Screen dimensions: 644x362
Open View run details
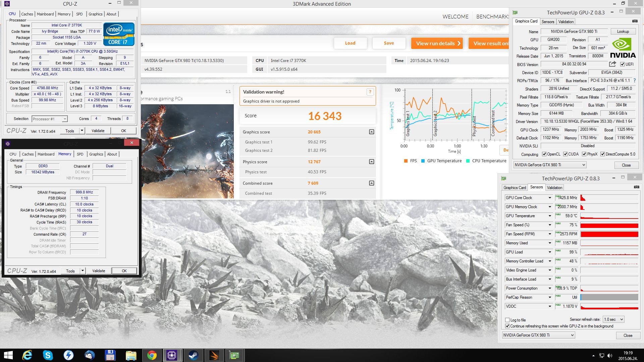pos(437,43)
